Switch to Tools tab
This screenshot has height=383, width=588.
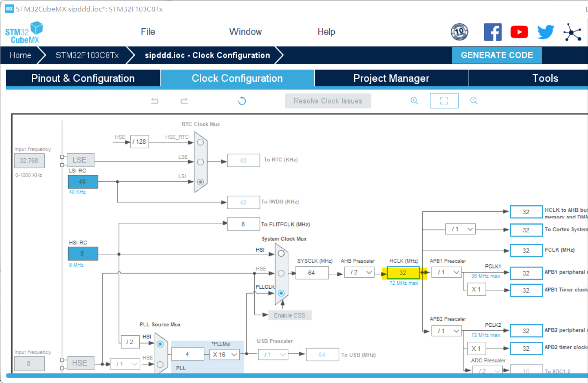(529, 78)
